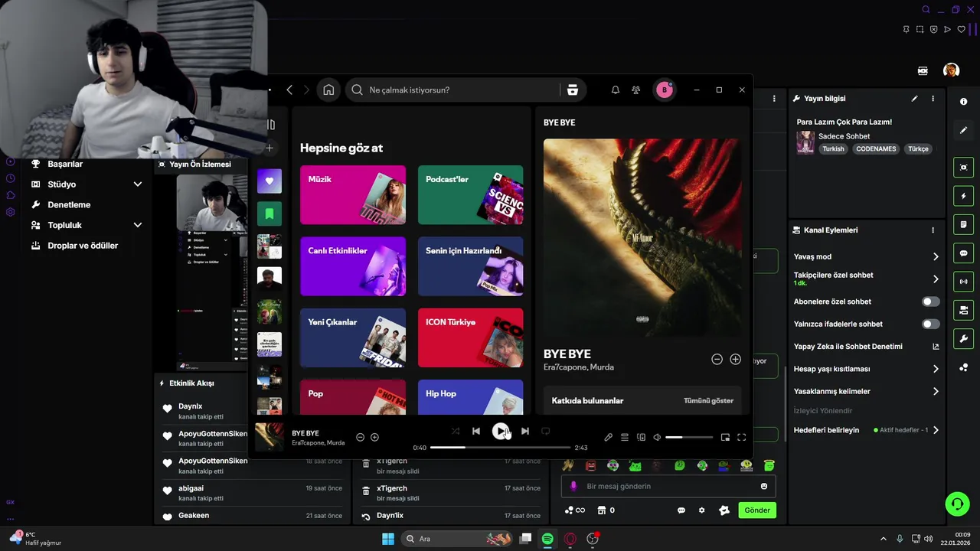Open the Spotify profile avatar B
Viewport: 980px width, 551px height.
pos(664,90)
